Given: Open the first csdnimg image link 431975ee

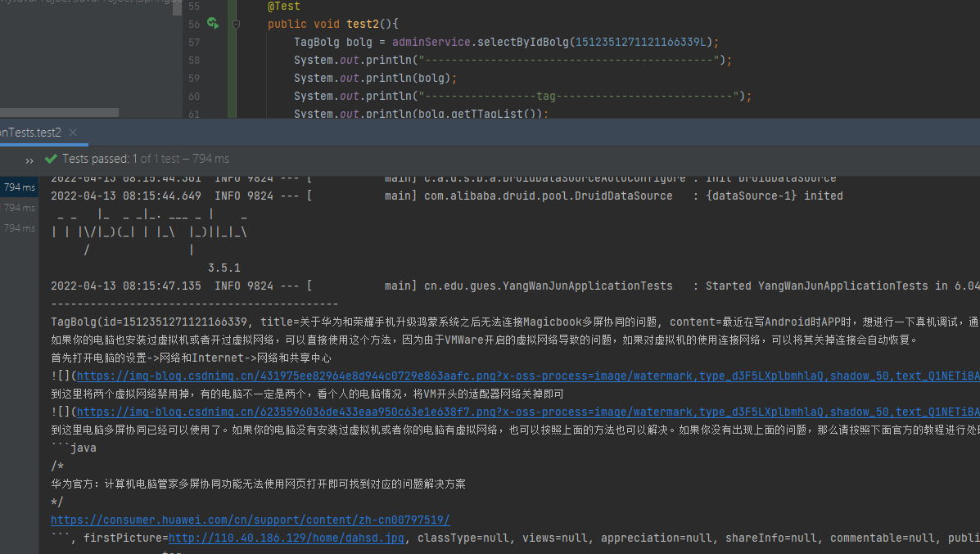Looking at the screenshot, I should click(x=528, y=376).
